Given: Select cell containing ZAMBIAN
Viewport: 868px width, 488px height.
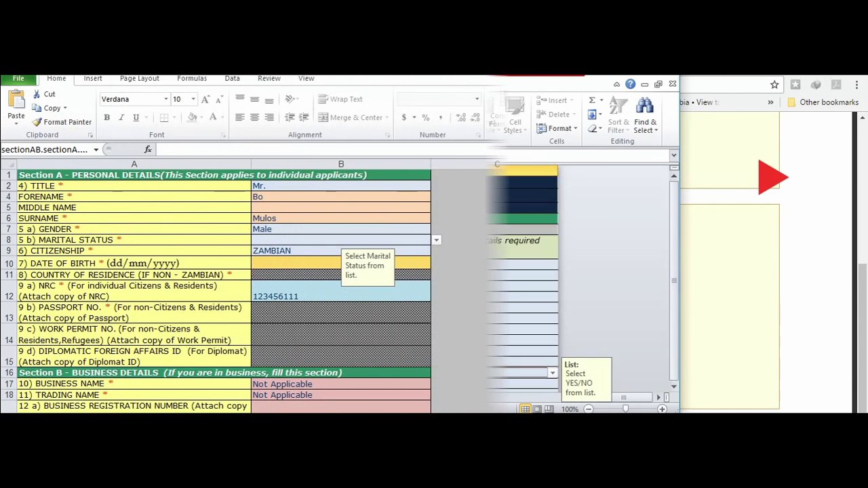Looking at the screenshot, I should [x=340, y=251].
